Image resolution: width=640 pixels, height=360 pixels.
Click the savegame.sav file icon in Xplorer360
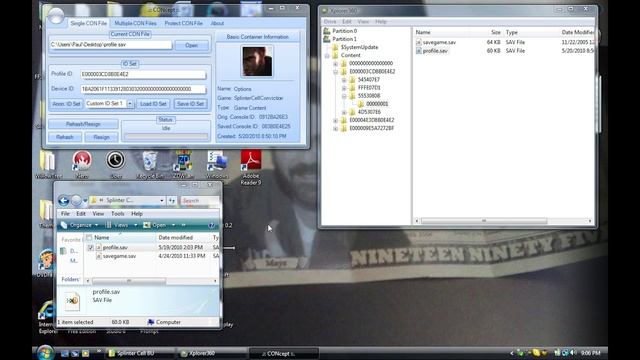click(x=418, y=42)
